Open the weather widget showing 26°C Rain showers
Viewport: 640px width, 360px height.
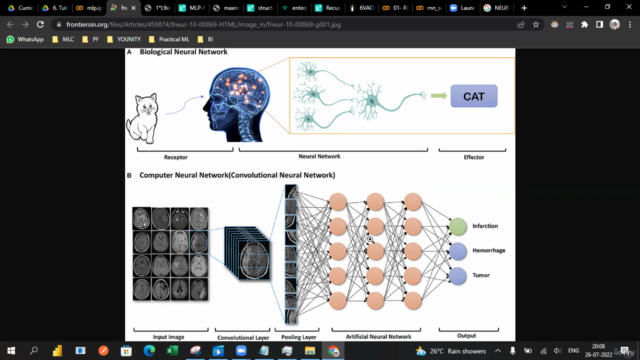click(x=451, y=351)
